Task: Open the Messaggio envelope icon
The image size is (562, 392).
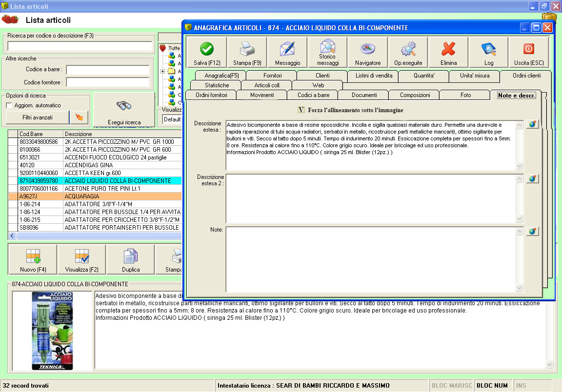Action: tap(287, 49)
